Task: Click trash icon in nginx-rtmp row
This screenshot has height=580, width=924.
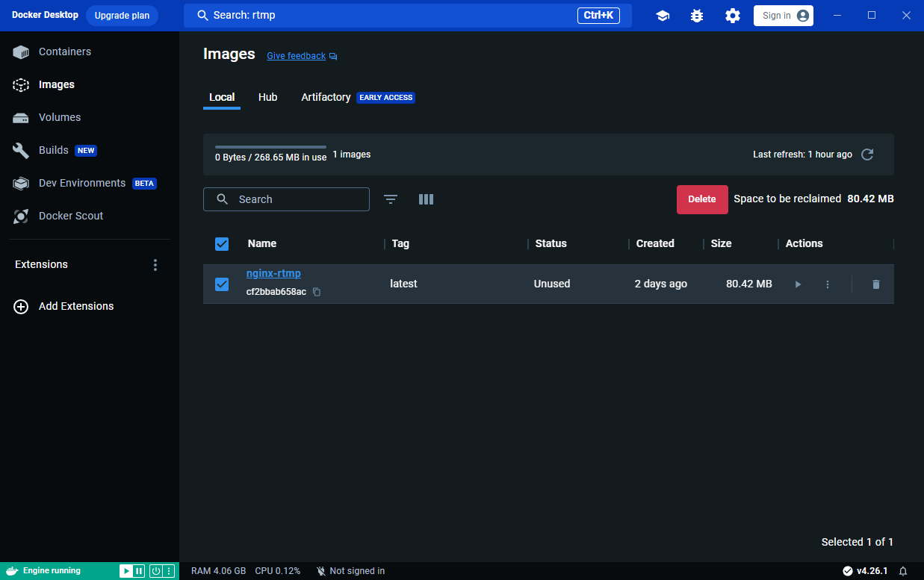Action: click(876, 284)
